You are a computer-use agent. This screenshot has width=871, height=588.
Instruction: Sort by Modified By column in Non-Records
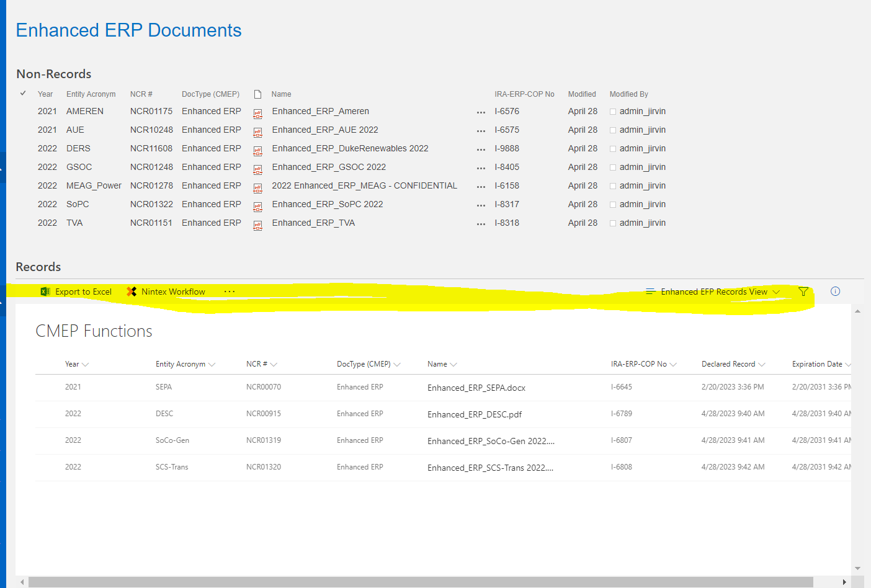point(628,94)
